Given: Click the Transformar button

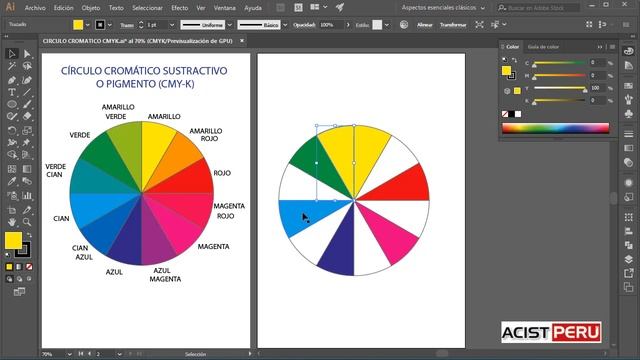Looking at the screenshot, I should coord(453,25).
